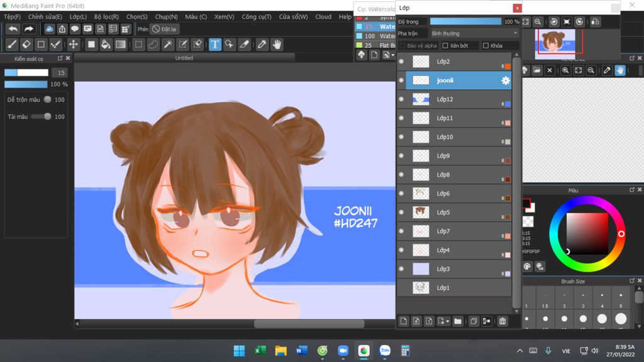This screenshot has height=362, width=644.
Task: Click the black foreground color swatch
Action: pos(526,203)
